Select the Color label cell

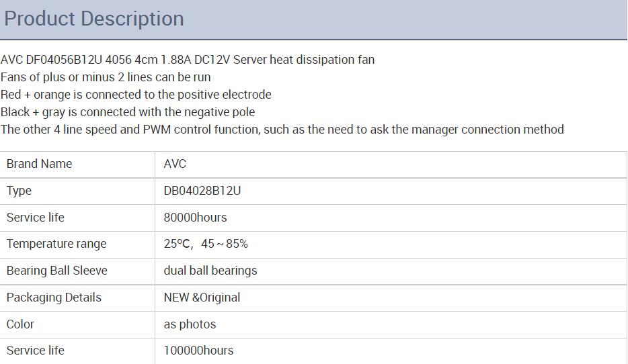pyautogui.click(x=77, y=324)
